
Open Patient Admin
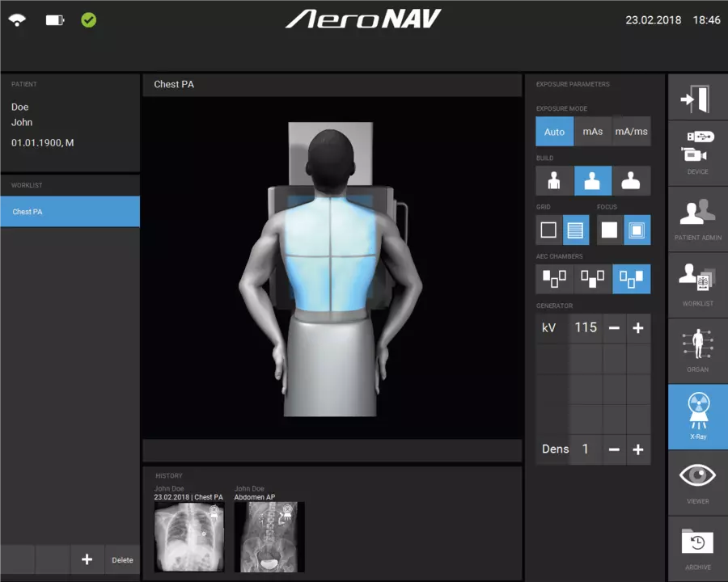tap(697, 218)
